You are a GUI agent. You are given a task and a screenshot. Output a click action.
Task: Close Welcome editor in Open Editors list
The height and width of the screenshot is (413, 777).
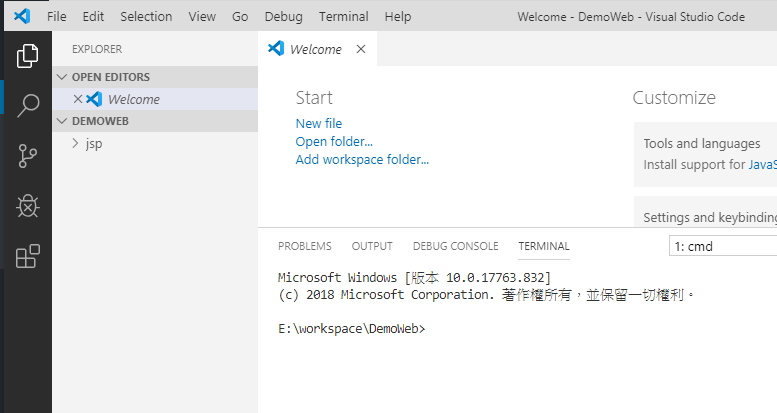click(78, 99)
